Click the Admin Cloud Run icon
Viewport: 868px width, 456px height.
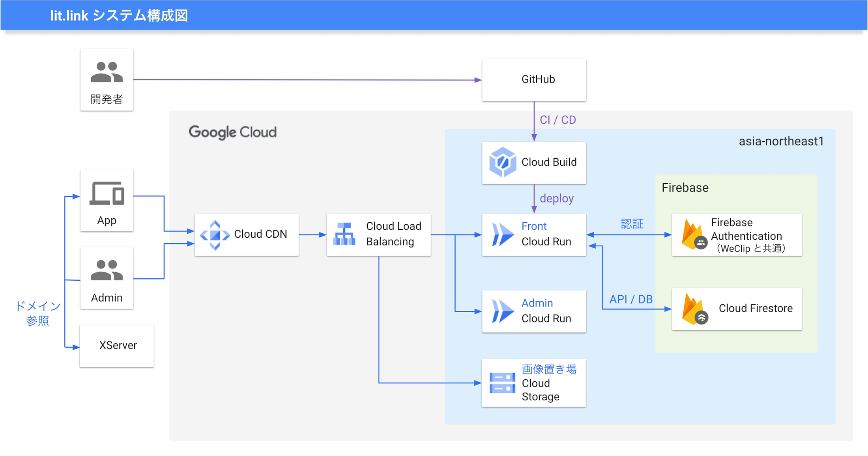[503, 311]
